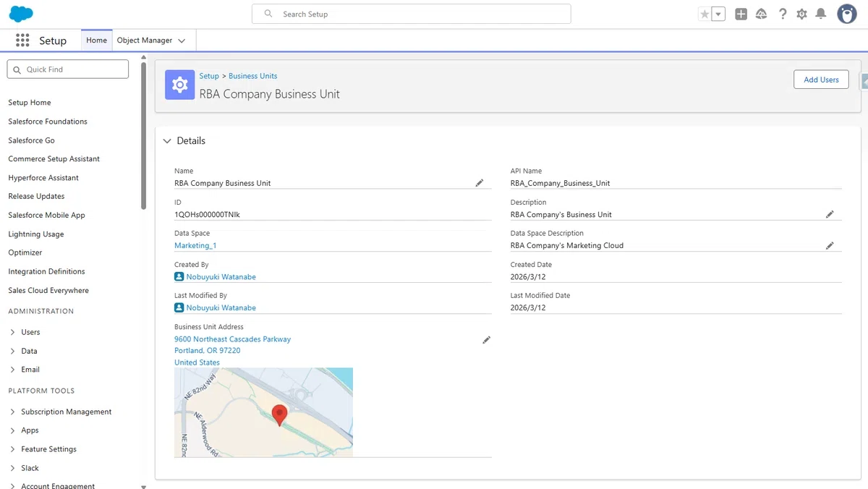Open the 9600 Northeast Cascades Parkway address link

(233, 339)
